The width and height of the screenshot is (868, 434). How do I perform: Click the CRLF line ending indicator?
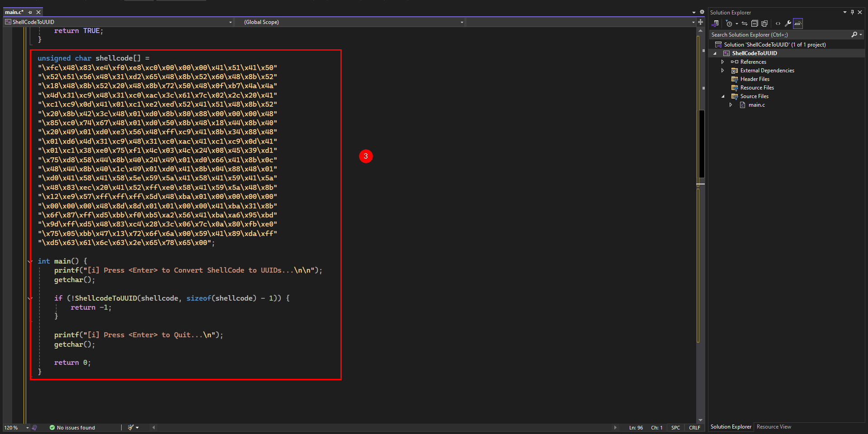(694, 428)
